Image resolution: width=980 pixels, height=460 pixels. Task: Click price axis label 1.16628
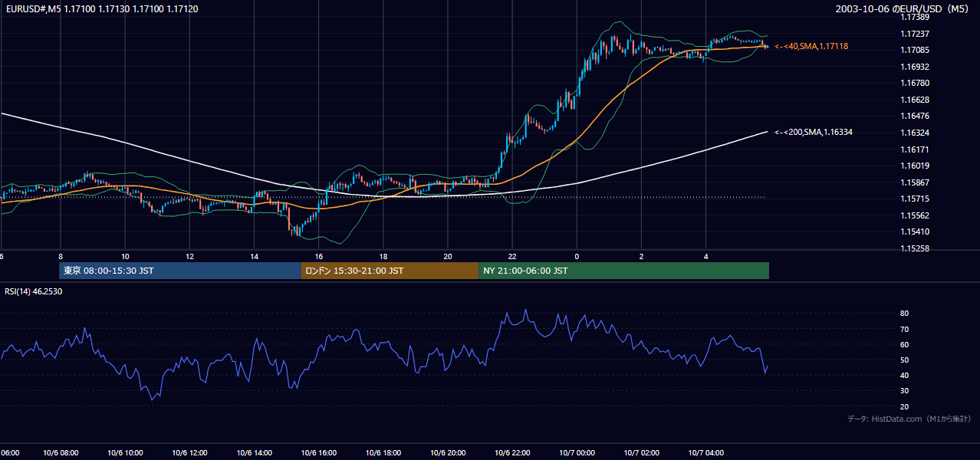tap(915, 100)
